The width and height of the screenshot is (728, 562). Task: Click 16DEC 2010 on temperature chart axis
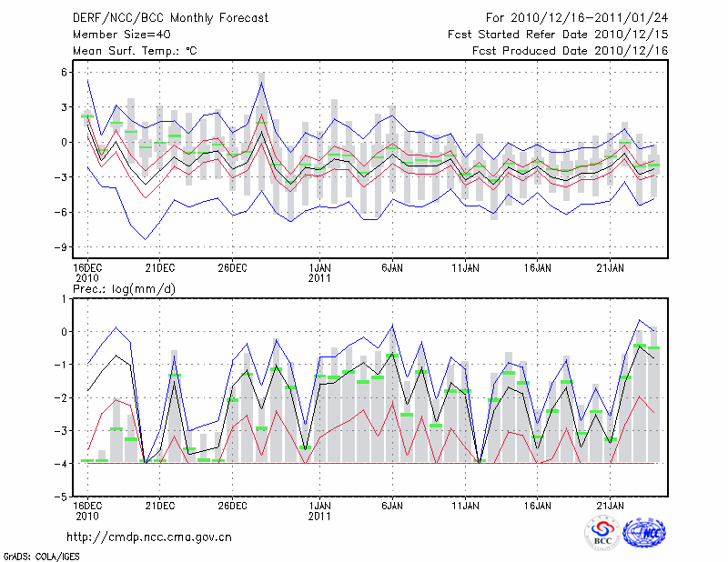click(86, 272)
